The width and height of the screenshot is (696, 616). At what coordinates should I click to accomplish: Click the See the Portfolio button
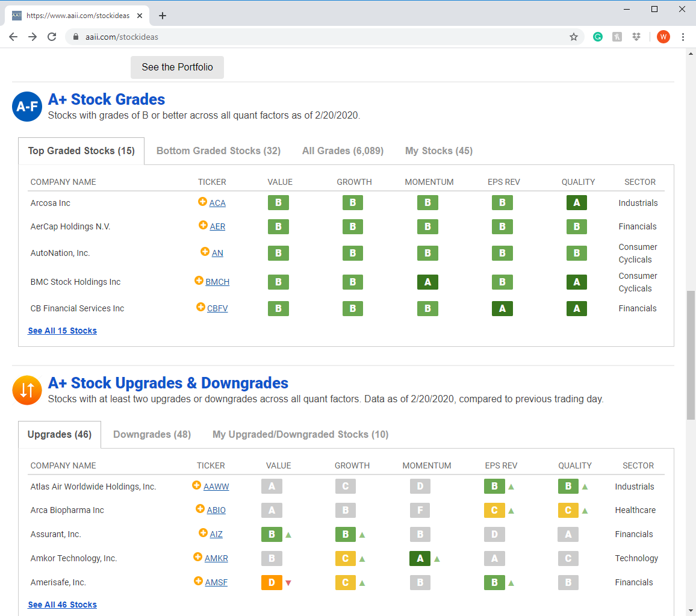point(177,67)
